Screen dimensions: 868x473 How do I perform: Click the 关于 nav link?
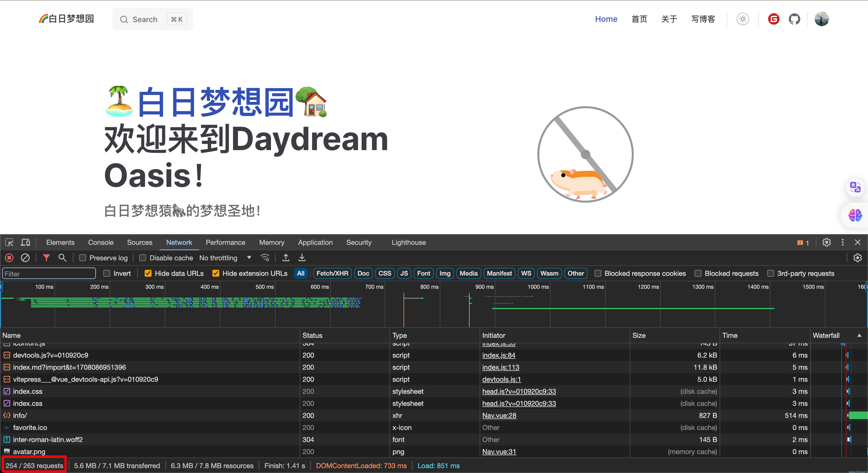(669, 19)
